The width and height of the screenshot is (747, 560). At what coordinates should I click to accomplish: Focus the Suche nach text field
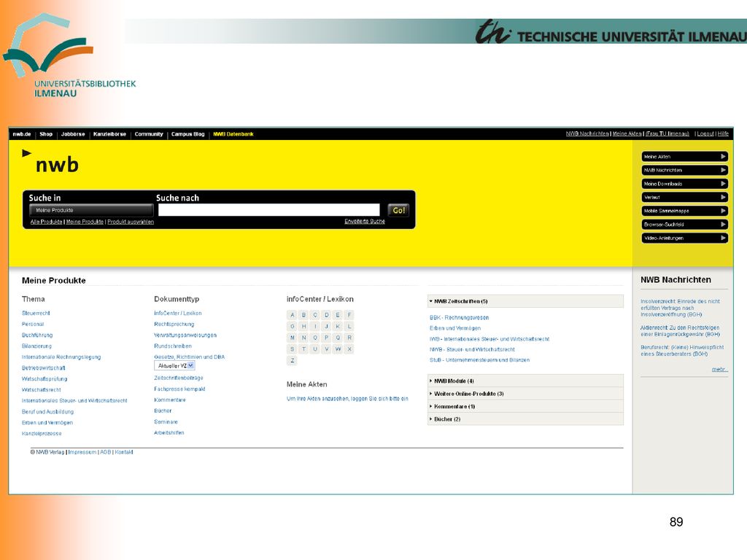pos(269,210)
